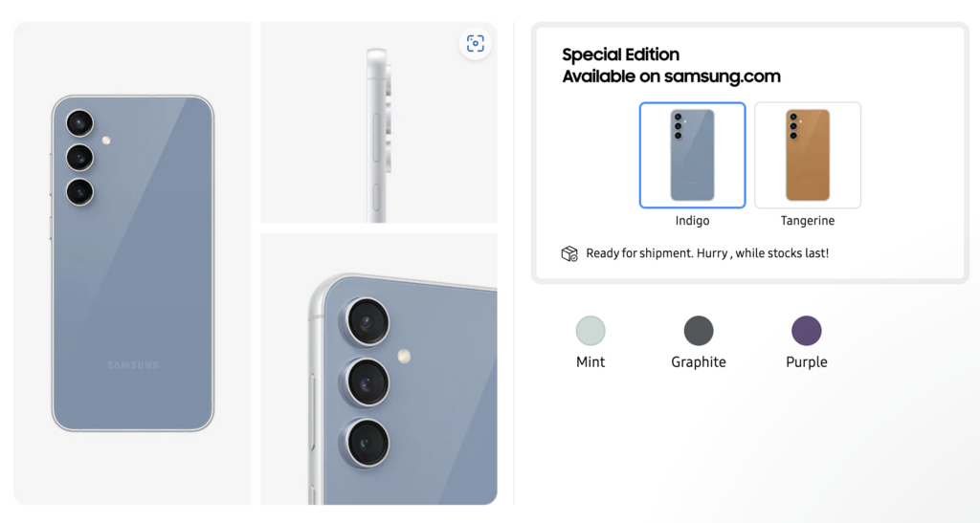
Task: Click the Indigo text label
Action: (693, 220)
